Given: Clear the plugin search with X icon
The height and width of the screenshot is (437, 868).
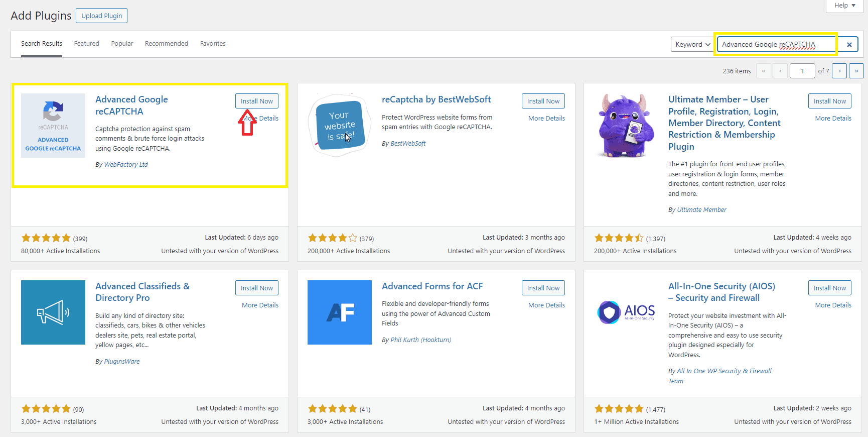Looking at the screenshot, I should pos(849,45).
